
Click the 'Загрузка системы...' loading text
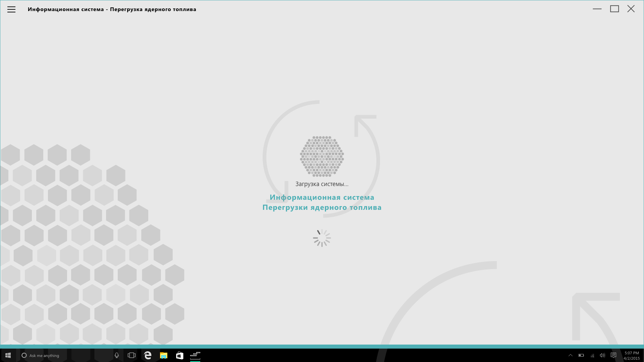322,184
